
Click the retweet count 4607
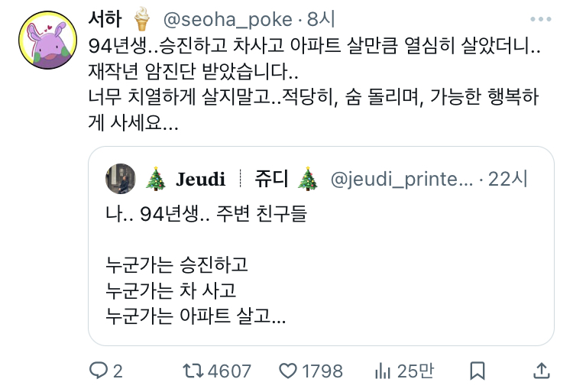(229, 371)
